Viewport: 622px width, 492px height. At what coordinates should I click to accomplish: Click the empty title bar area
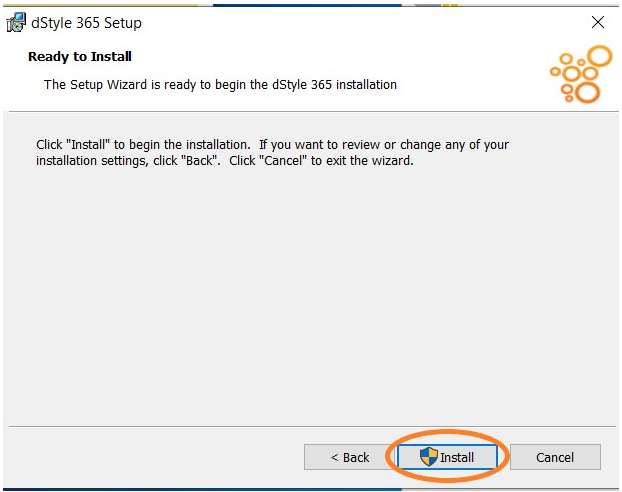tap(357, 22)
